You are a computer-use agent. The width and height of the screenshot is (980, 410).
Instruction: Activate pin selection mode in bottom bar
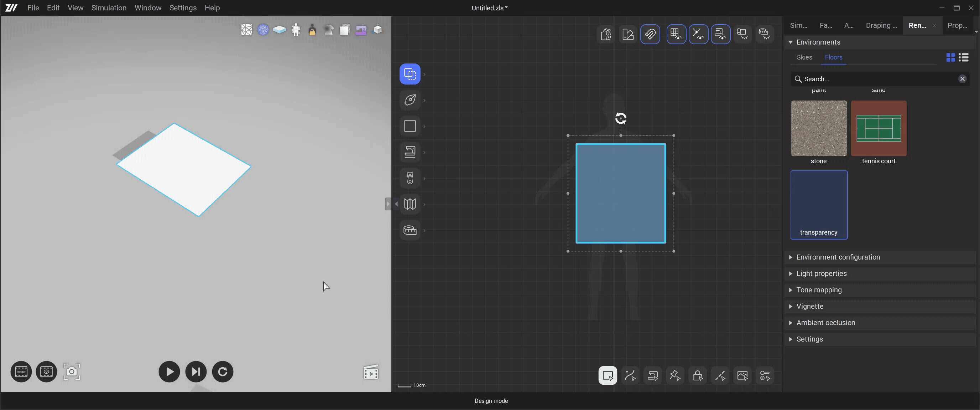675,376
